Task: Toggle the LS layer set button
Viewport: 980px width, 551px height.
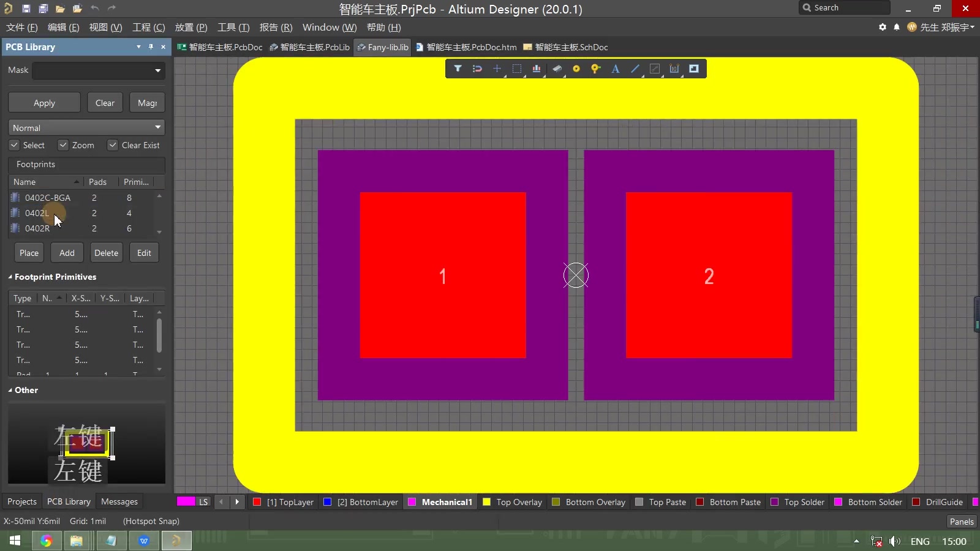Action: [x=203, y=501]
